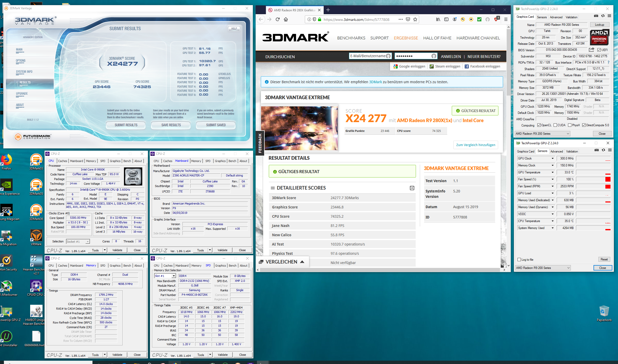Open HALL OF FAME on 3DMark site
The width and height of the screenshot is (618, 364).
pos(437,38)
